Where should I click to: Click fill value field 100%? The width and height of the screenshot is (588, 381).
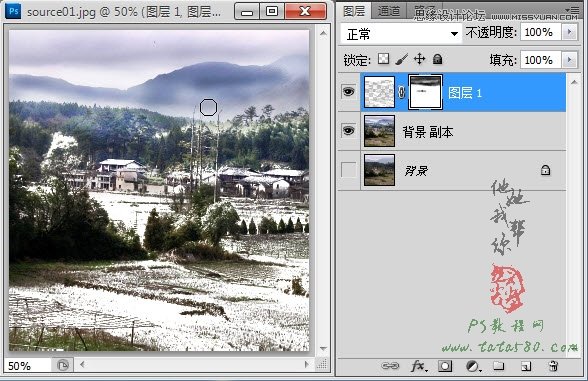(x=540, y=60)
